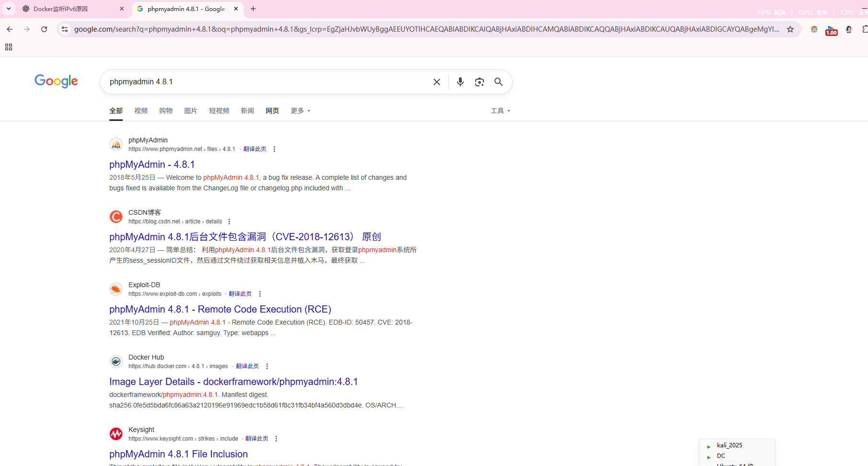
Task: Select DC in the popup list
Action: [x=721, y=456]
